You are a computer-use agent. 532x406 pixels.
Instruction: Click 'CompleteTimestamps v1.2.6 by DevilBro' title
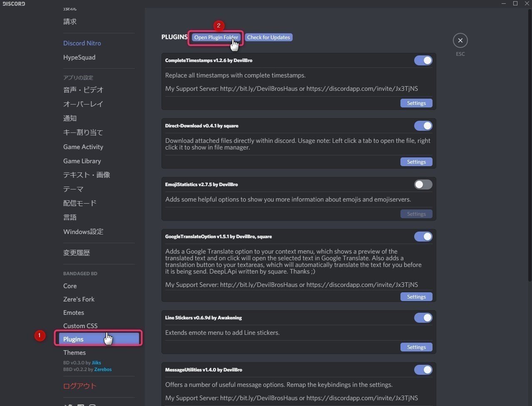pyautogui.click(x=209, y=60)
